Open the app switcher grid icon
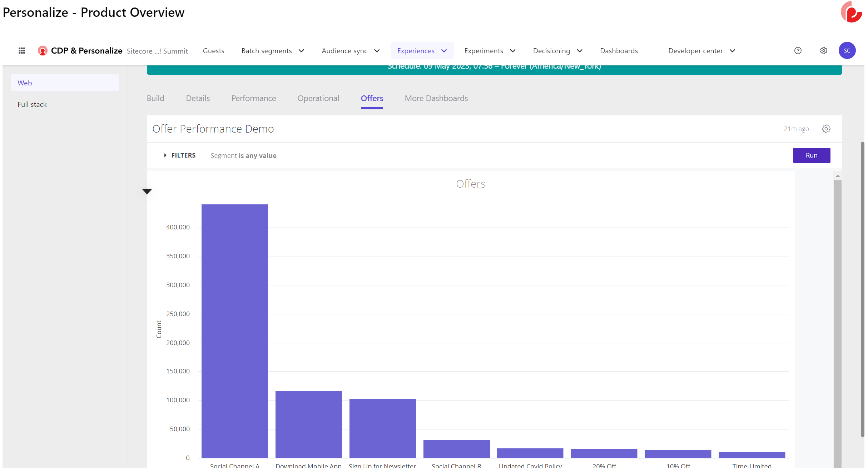The image size is (868, 472). tap(22, 51)
